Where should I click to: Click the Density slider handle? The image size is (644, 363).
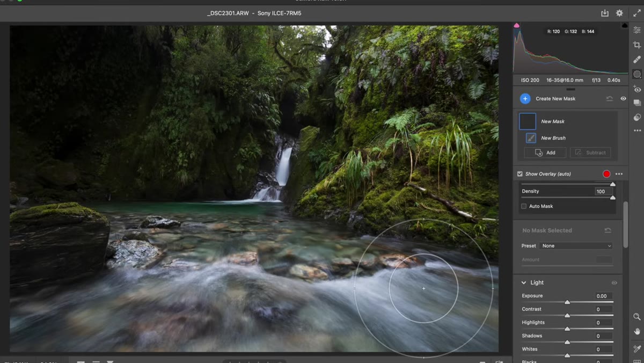pyautogui.click(x=613, y=198)
